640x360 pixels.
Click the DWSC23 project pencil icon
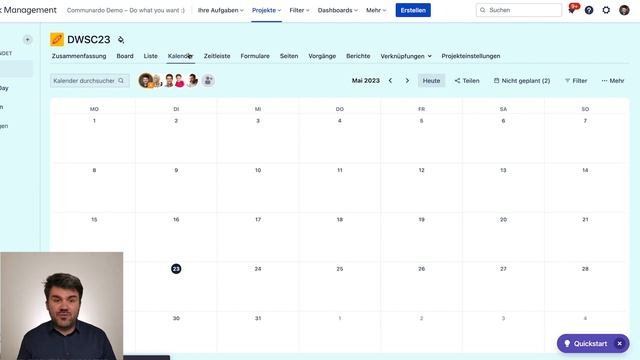pyautogui.click(x=57, y=40)
